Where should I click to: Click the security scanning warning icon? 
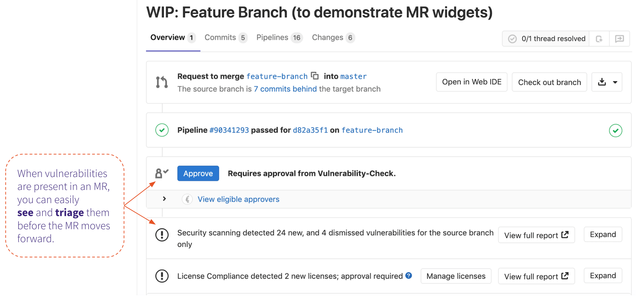coord(162,235)
